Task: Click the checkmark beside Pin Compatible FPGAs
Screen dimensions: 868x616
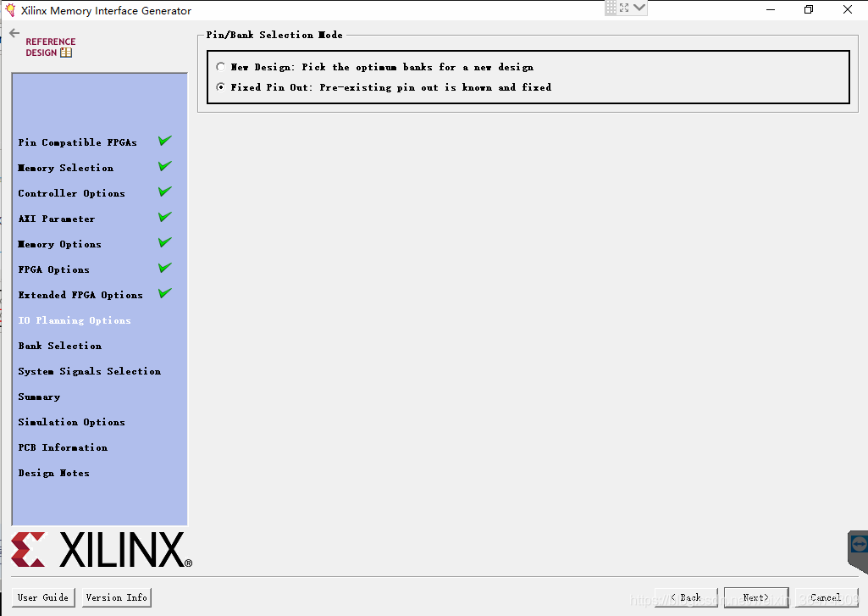Action: pyautogui.click(x=165, y=141)
